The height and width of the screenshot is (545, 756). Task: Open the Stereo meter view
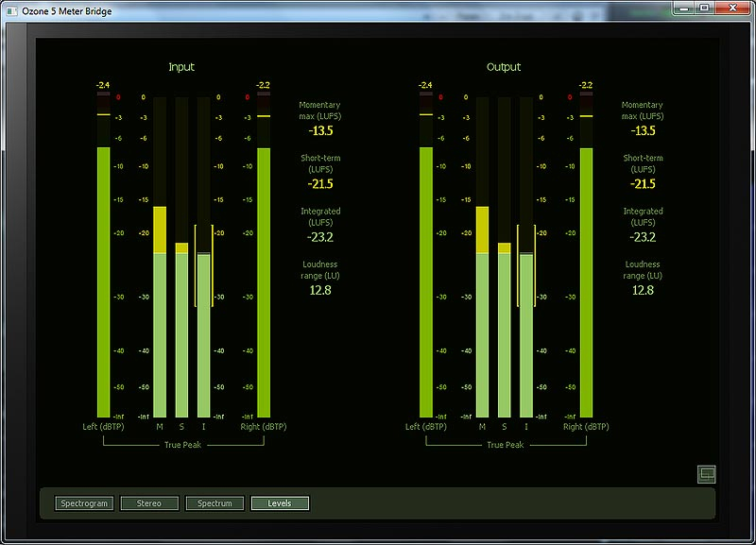tap(149, 503)
